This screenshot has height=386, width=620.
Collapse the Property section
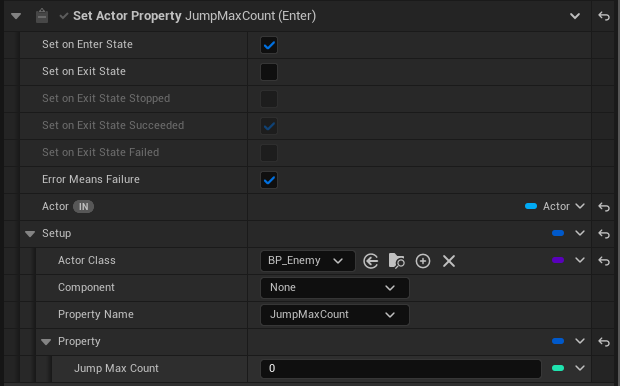click(46, 342)
